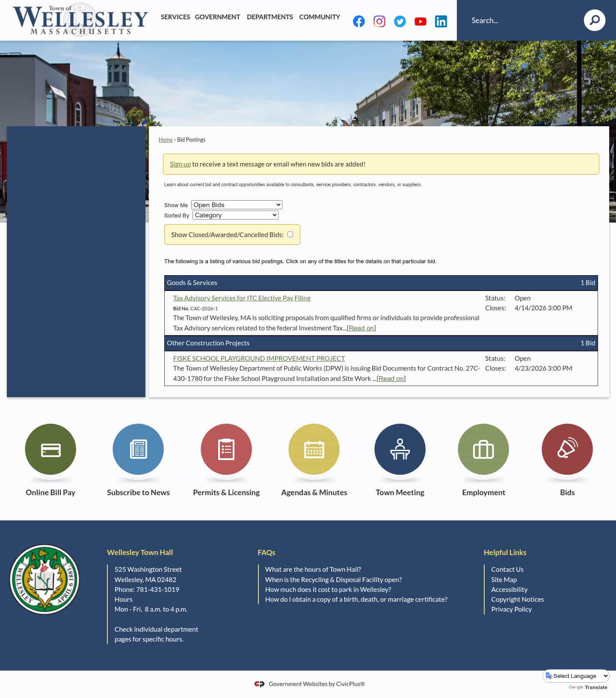The height and width of the screenshot is (698, 616).
Task: Open the Privacy Policy footer link
Action: click(511, 609)
